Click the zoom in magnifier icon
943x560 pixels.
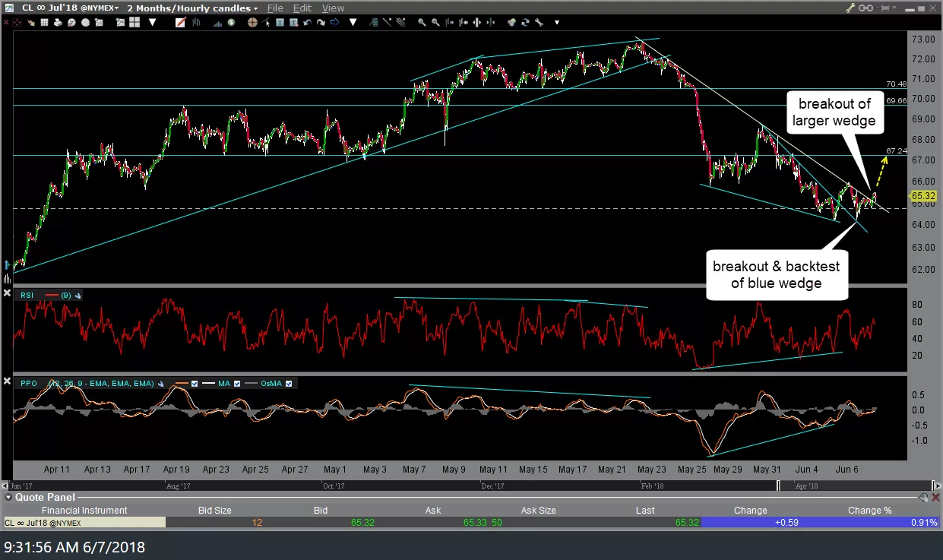pos(422,23)
